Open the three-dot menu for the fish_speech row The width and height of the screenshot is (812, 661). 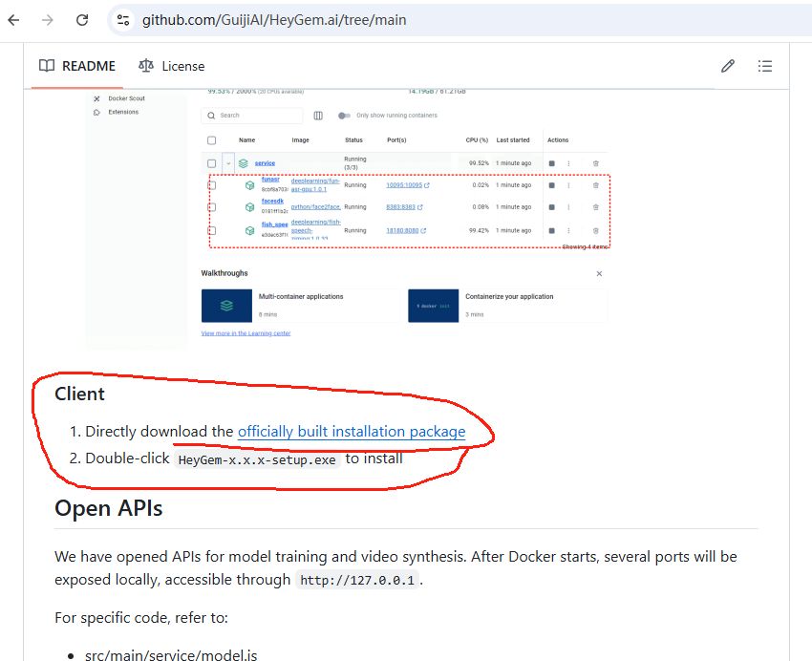[568, 230]
